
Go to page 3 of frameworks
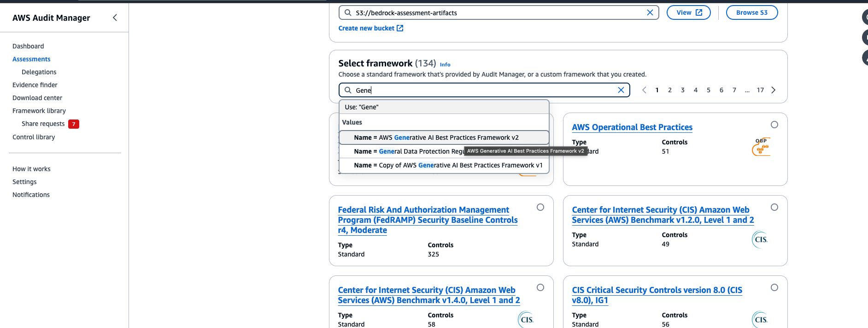click(683, 90)
